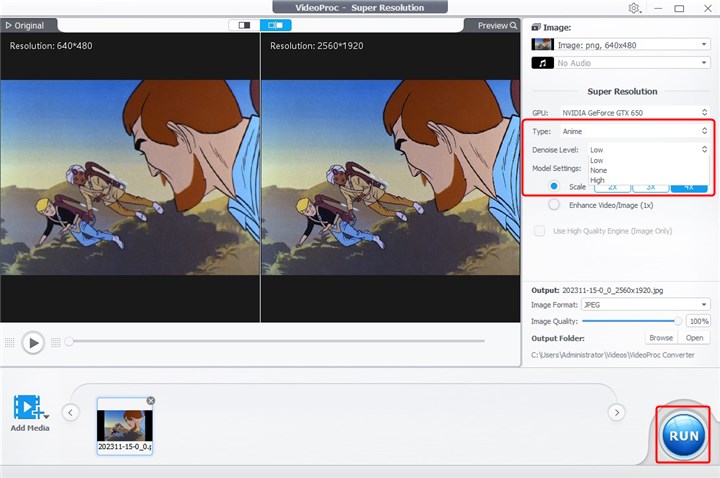Switch to single-view compare layout icon
This screenshot has height=478, width=720.
(x=244, y=25)
